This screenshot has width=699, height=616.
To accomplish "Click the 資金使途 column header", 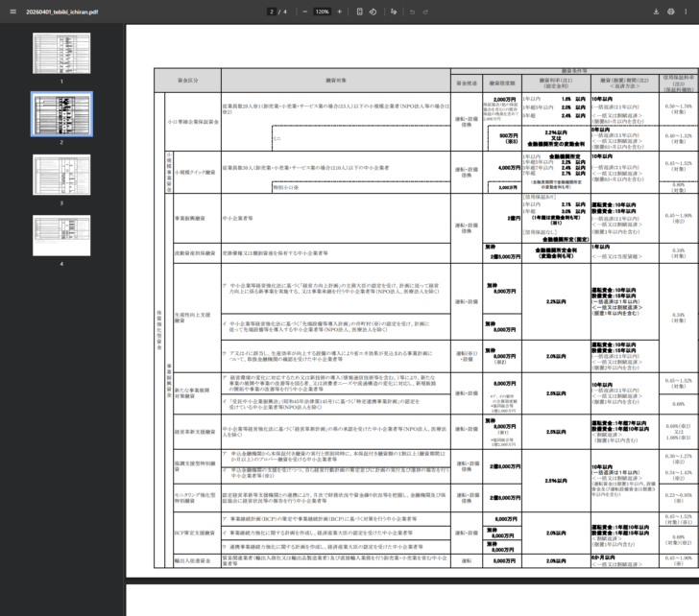I will (467, 83).
